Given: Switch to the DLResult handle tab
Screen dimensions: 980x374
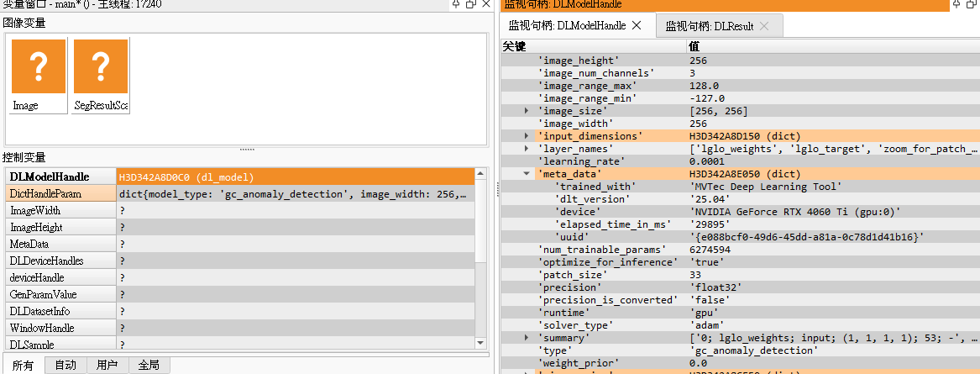Looking at the screenshot, I should pos(710,26).
